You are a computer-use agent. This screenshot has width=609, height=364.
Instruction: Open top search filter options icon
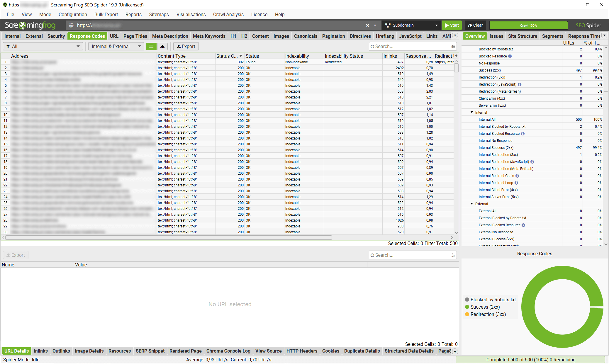tap(453, 47)
